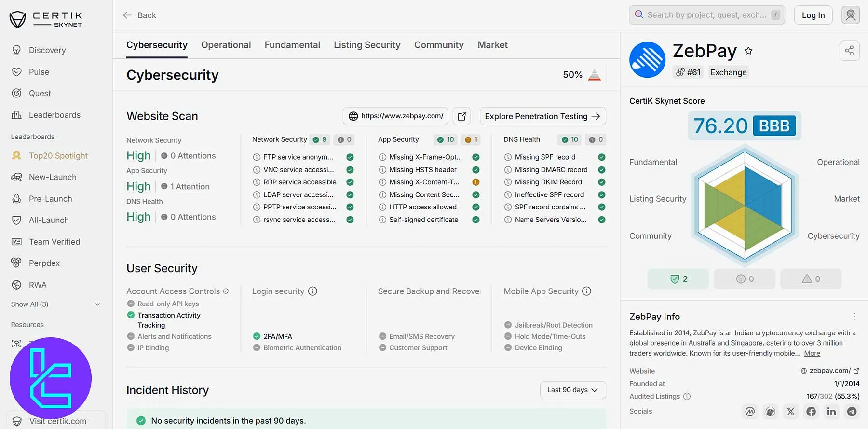Click the warning badge showing 0
Image resolution: width=868 pixels, height=429 pixels.
811,279
